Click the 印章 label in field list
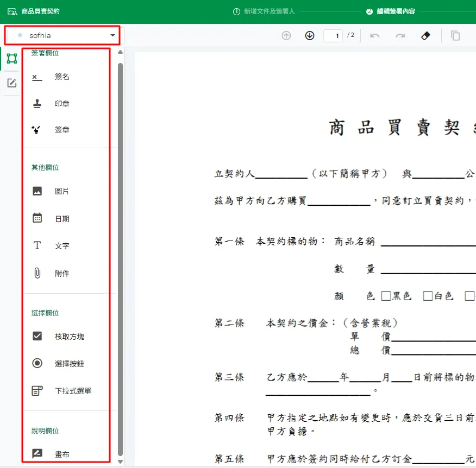The width and height of the screenshot is (476, 468). click(62, 104)
